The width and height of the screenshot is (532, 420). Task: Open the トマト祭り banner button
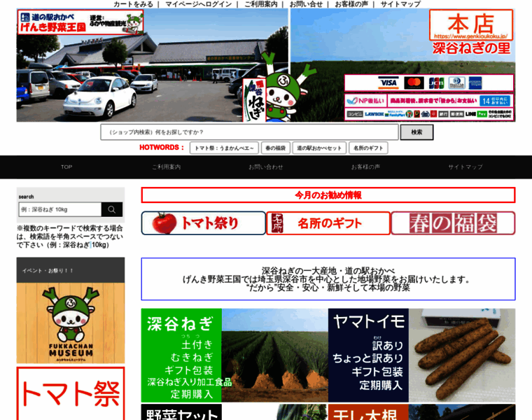pos(203,223)
